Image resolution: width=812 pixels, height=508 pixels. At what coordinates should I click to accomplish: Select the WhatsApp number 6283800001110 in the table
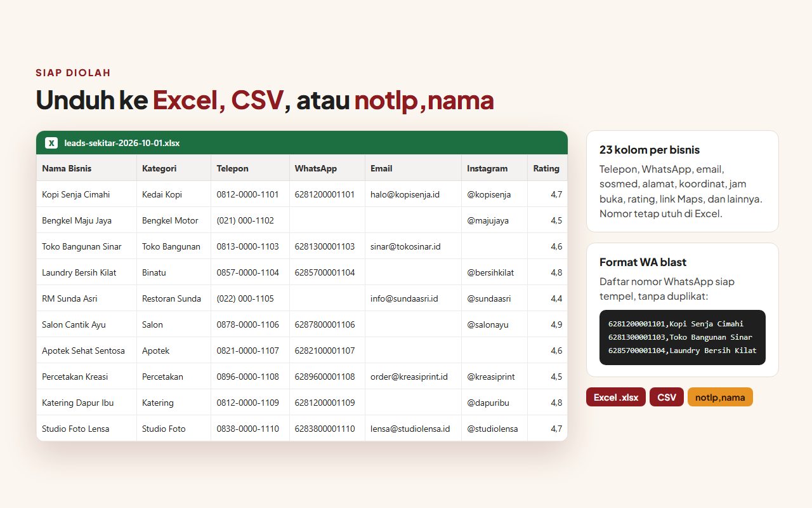pos(325,429)
